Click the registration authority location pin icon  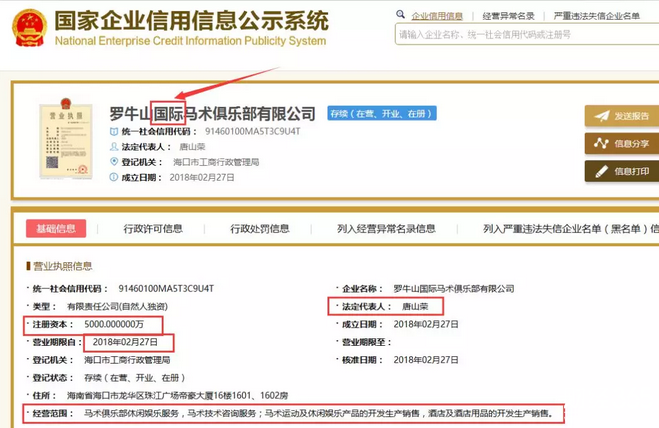click(x=113, y=161)
